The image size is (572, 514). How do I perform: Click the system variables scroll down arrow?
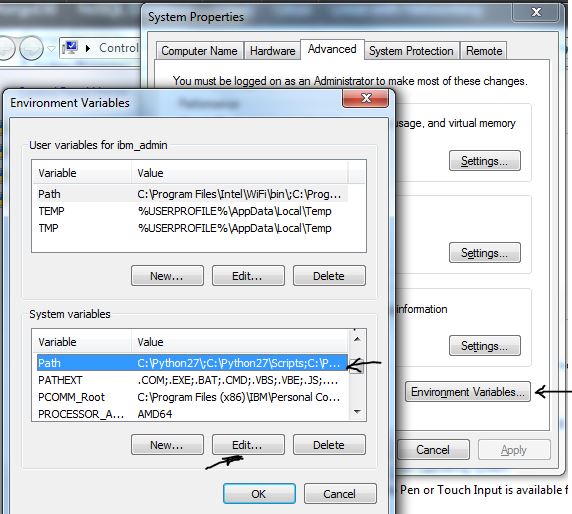tap(357, 412)
